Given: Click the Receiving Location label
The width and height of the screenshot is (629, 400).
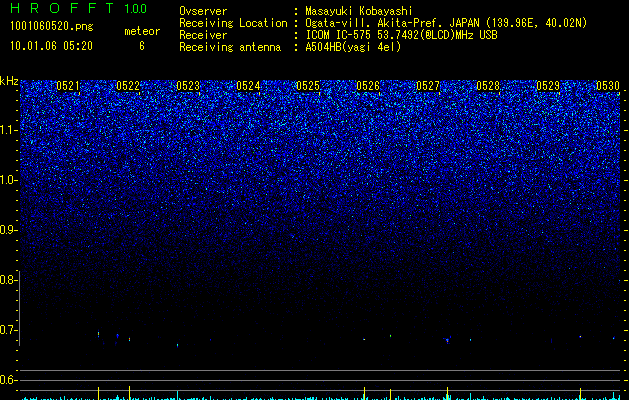Looking at the screenshot, I should tap(233, 23).
